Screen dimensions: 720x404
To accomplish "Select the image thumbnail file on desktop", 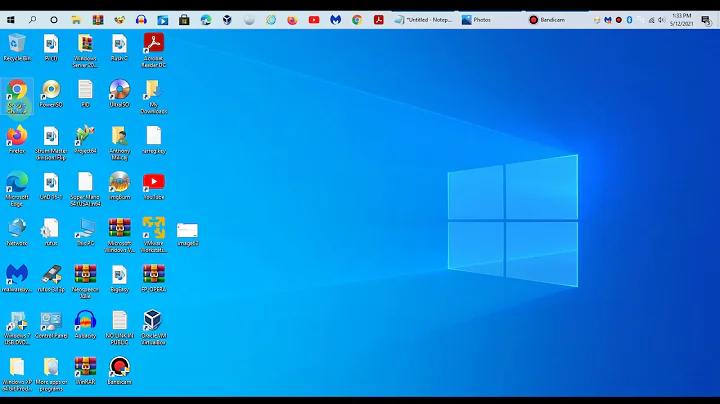I will (x=187, y=234).
